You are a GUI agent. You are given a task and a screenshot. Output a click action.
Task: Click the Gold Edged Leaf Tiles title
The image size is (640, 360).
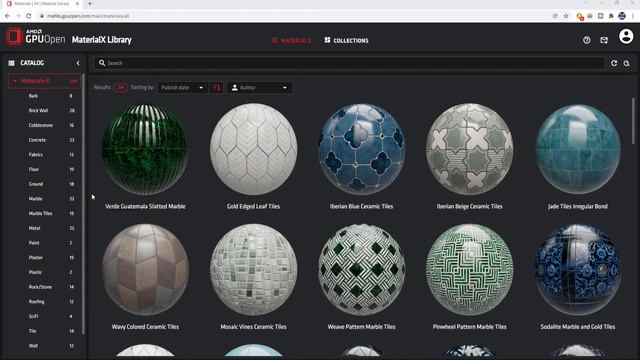tap(253, 206)
